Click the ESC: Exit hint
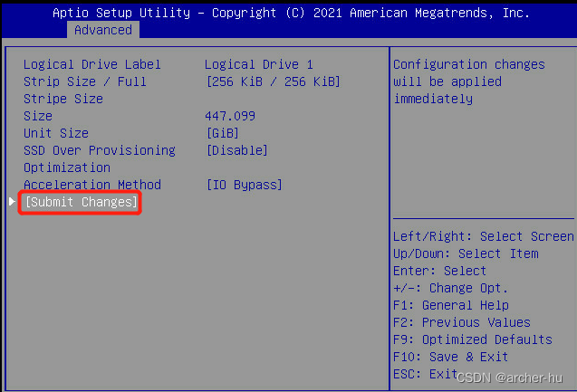 426,374
